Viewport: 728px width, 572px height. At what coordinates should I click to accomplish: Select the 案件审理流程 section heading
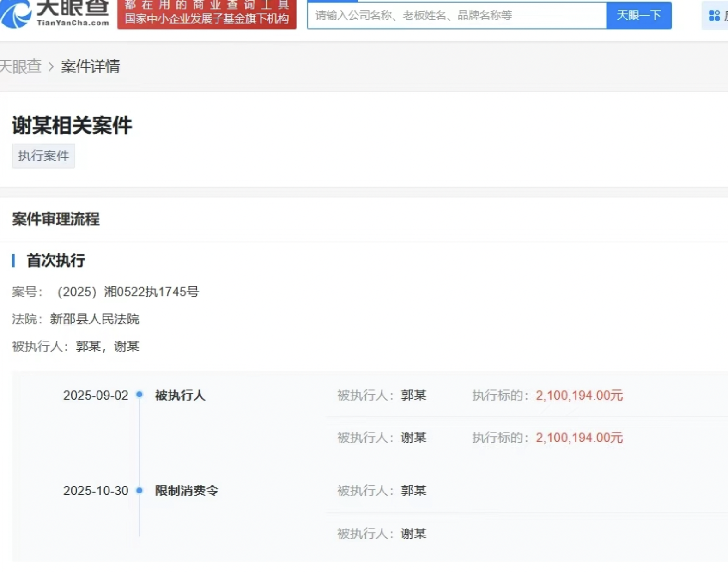coord(56,219)
